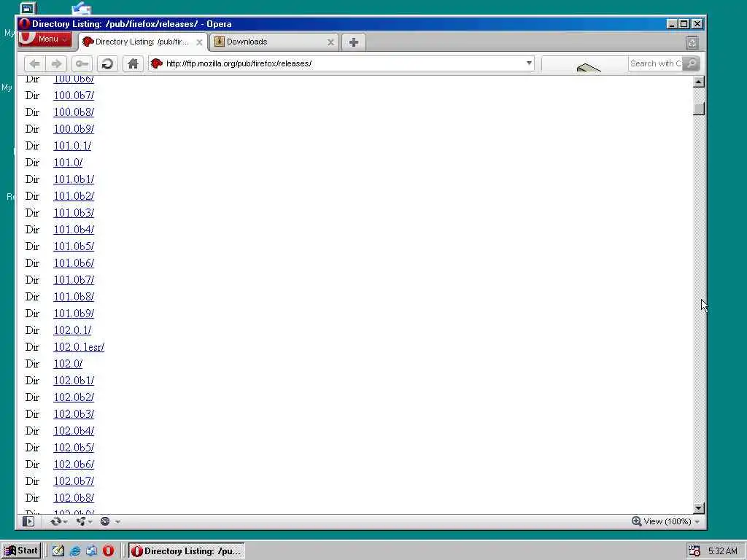Open the 101.0b3/ directory link
This screenshot has height=560, width=747.
pos(74,212)
